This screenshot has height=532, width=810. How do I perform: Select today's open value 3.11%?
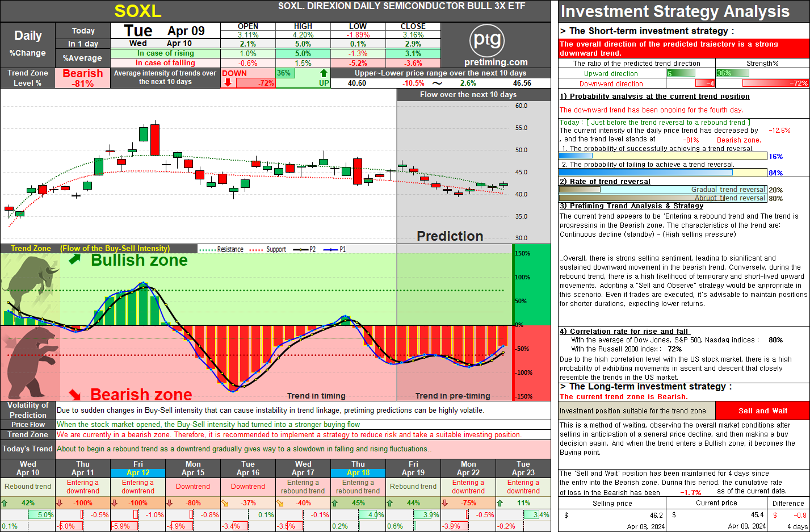(248, 35)
